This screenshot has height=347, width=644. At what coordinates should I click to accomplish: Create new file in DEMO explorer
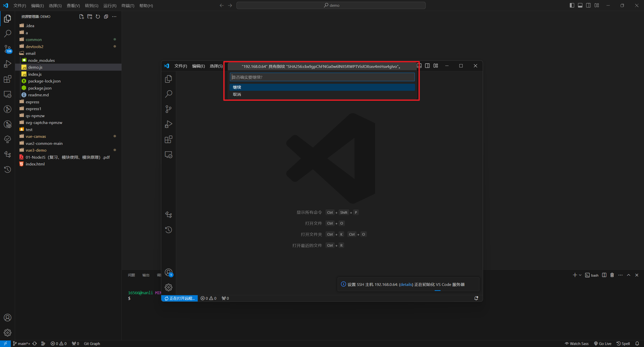[x=81, y=17]
